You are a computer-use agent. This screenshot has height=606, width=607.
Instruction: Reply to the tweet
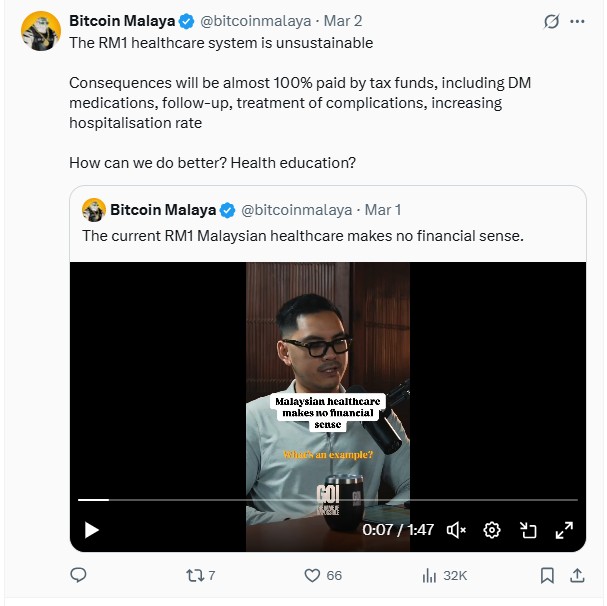78,575
